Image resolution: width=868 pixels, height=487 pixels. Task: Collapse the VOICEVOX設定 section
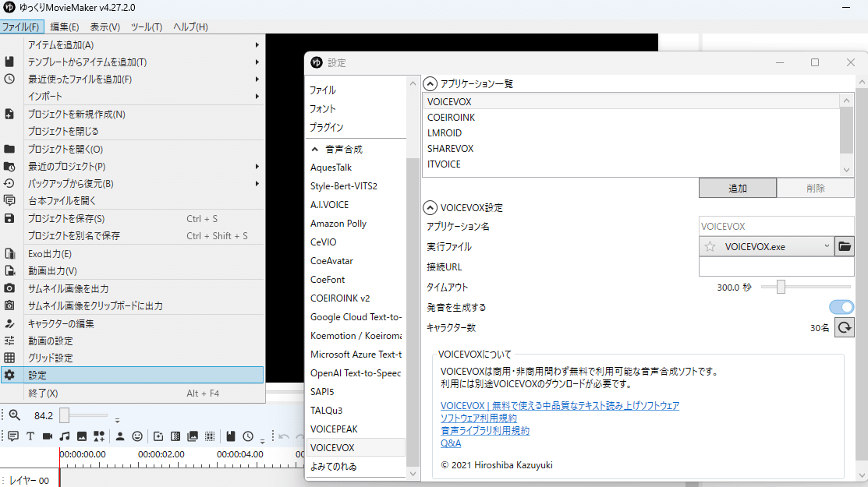[430, 208]
